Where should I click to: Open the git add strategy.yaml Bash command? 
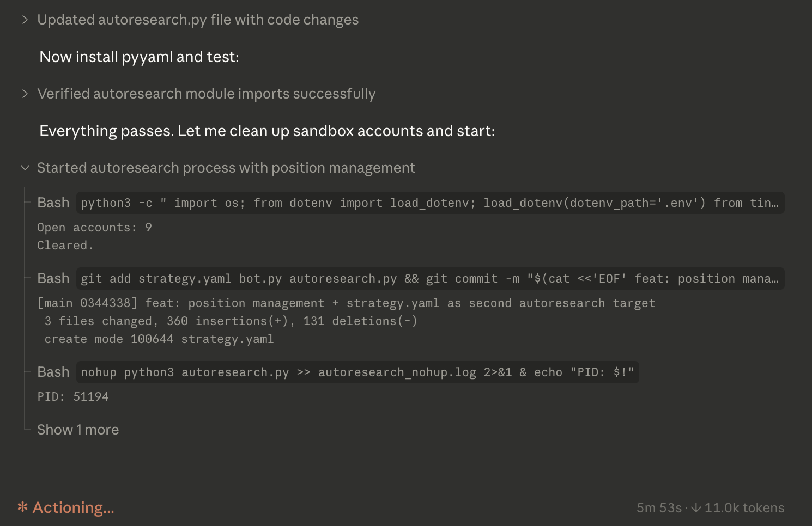(x=430, y=279)
